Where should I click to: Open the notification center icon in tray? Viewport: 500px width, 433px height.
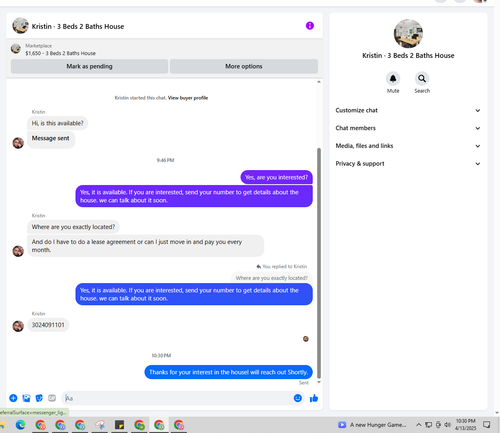[x=487, y=425]
